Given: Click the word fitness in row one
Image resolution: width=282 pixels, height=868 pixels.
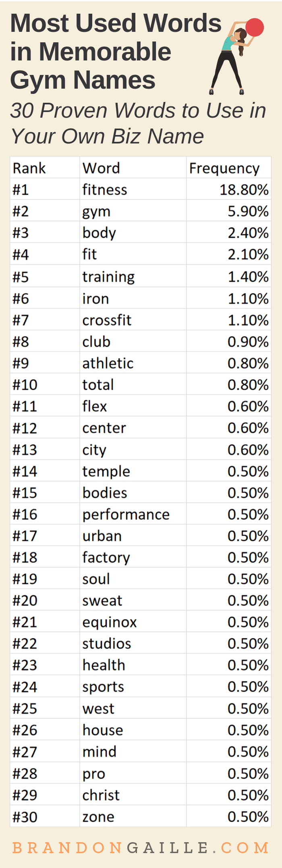Looking at the screenshot, I should pyautogui.click(x=105, y=189).
